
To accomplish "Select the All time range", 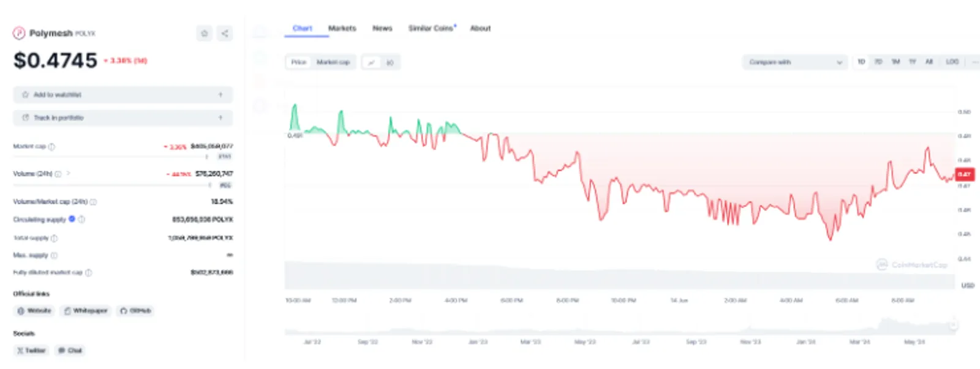I will point(929,62).
